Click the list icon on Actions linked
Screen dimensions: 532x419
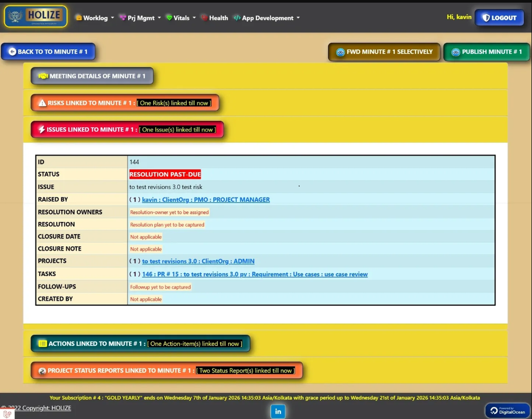pyautogui.click(x=42, y=344)
